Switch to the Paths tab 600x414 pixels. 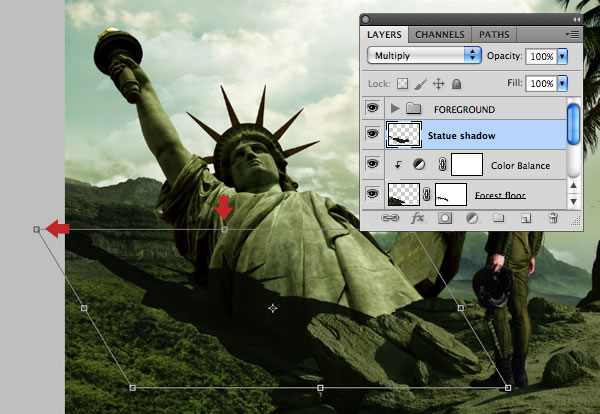pos(494,34)
